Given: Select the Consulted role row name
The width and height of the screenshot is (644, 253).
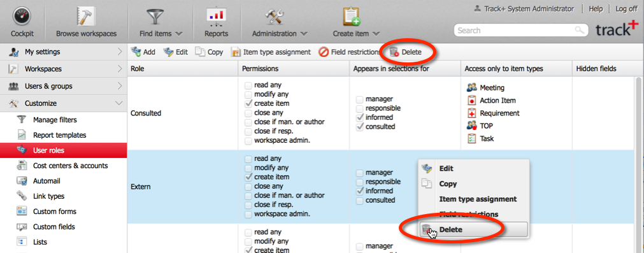Looking at the screenshot, I should click(x=146, y=113).
